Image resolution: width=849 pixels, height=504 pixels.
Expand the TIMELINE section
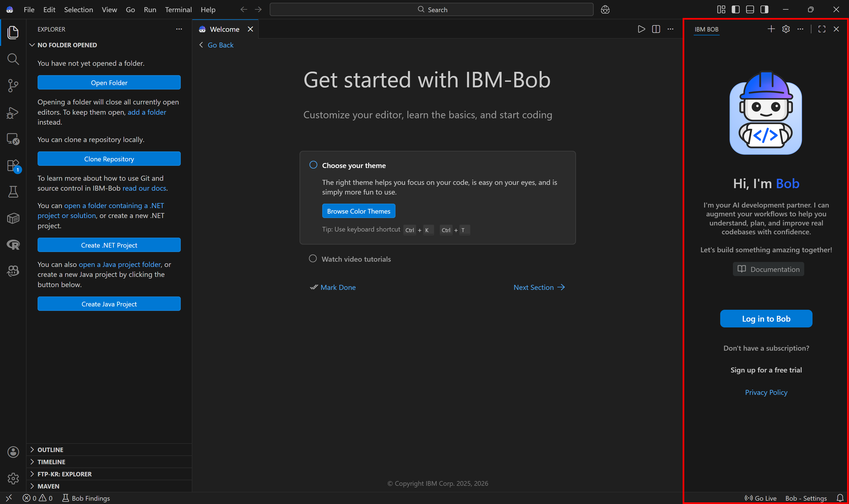(x=109, y=462)
